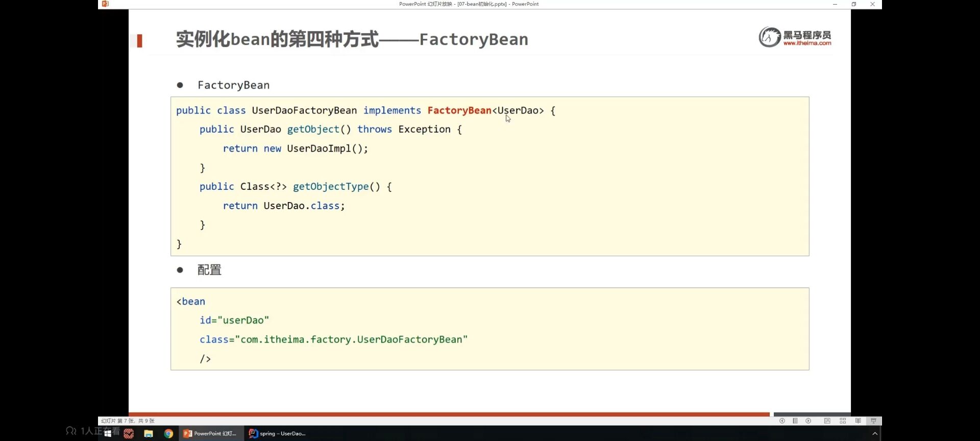
Task: Click the 'FactoryBean' bullet heading
Action: tap(233, 85)
